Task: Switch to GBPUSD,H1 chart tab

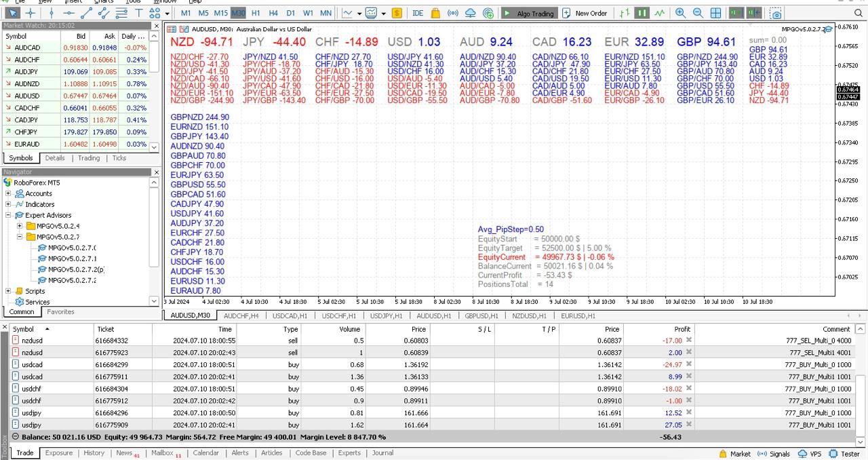Action: pos(481,315)
